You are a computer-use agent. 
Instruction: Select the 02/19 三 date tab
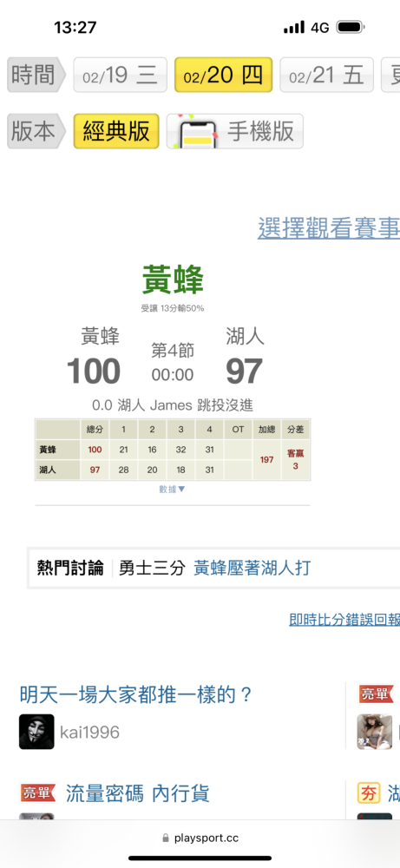coord(120,75)
